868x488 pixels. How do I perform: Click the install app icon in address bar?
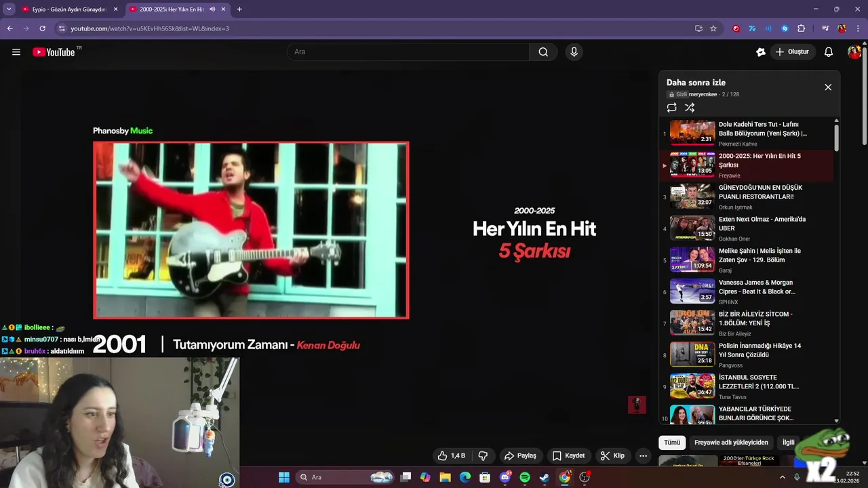698,28
